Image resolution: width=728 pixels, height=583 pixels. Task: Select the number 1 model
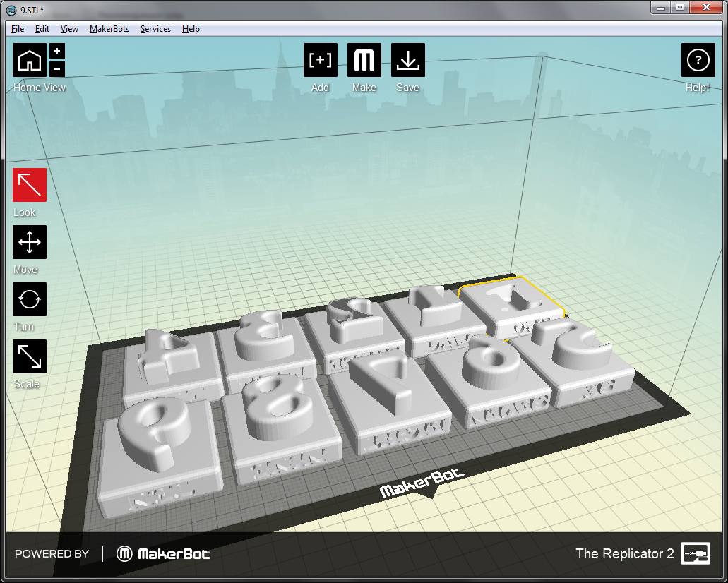pos(436,320)
